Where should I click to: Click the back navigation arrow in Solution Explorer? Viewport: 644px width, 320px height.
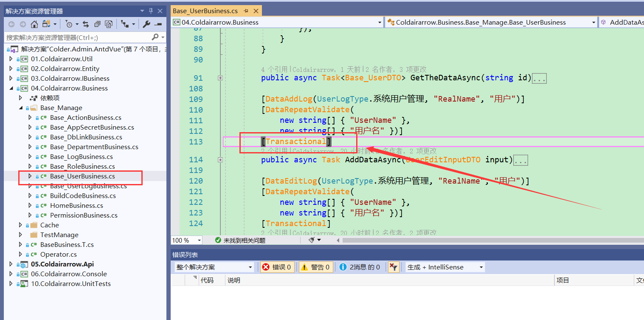[11, 24]
